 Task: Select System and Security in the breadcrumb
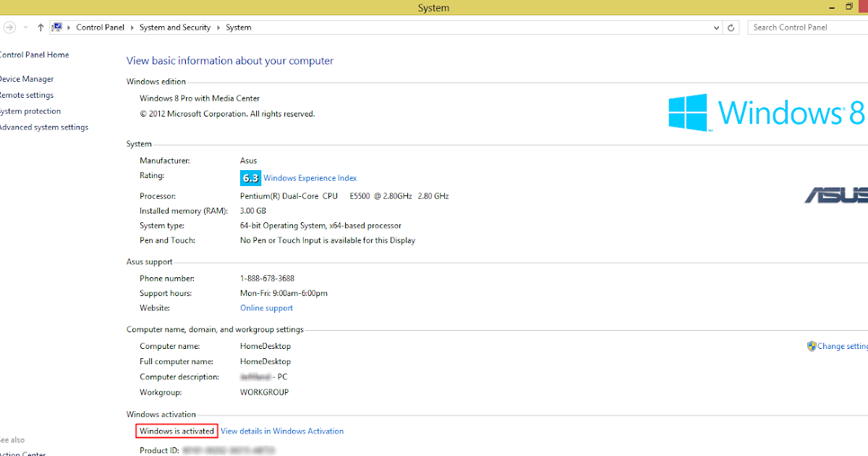coord(174,27)
